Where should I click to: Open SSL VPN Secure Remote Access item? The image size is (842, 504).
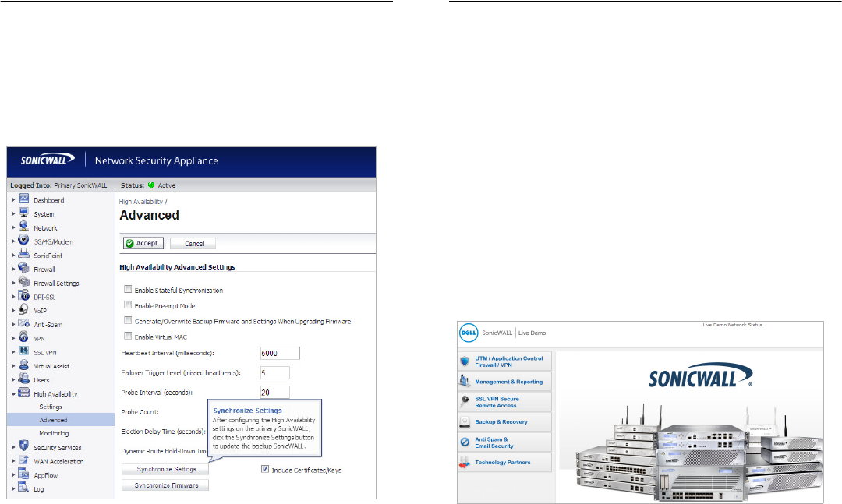504,402
